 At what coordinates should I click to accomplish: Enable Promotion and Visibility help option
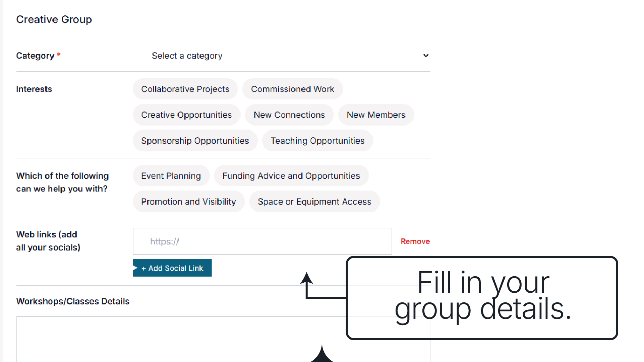188,202
